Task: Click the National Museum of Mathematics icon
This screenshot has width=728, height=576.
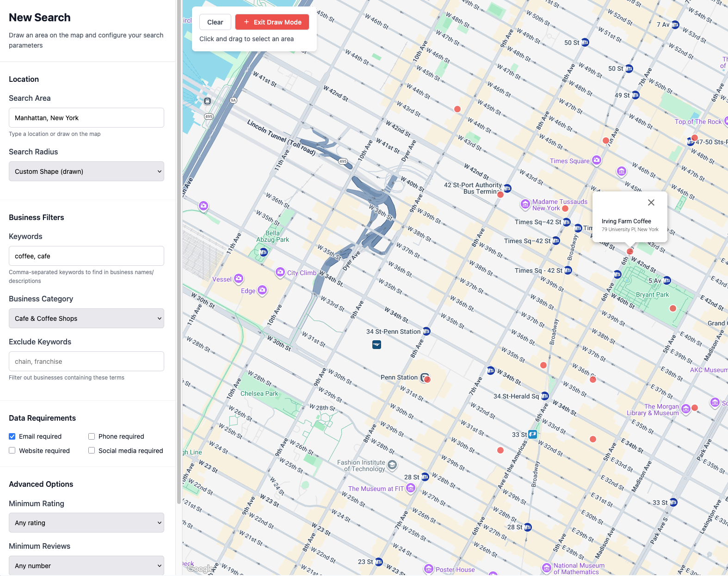Action: click(x=547, y=567)
